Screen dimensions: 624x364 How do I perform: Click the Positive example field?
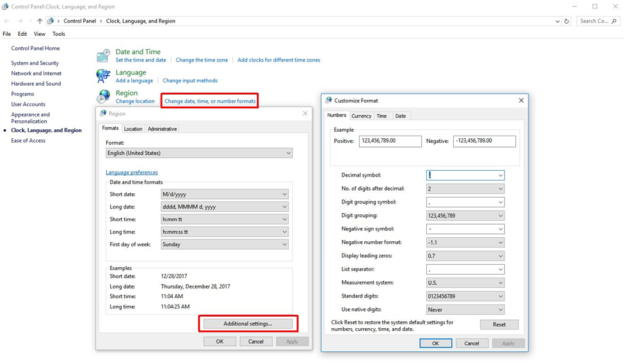coord(390,141)
